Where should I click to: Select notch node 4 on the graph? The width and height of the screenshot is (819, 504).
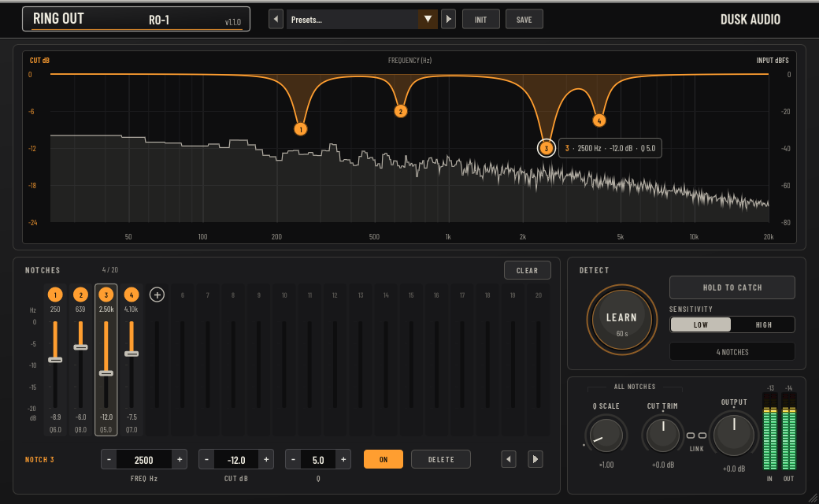(x=599, y=120)
